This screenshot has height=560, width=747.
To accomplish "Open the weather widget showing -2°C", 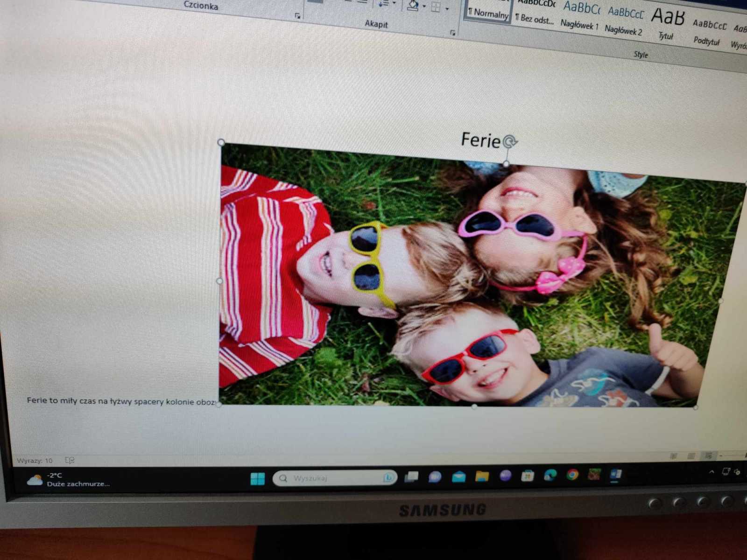I will (69, 479).
